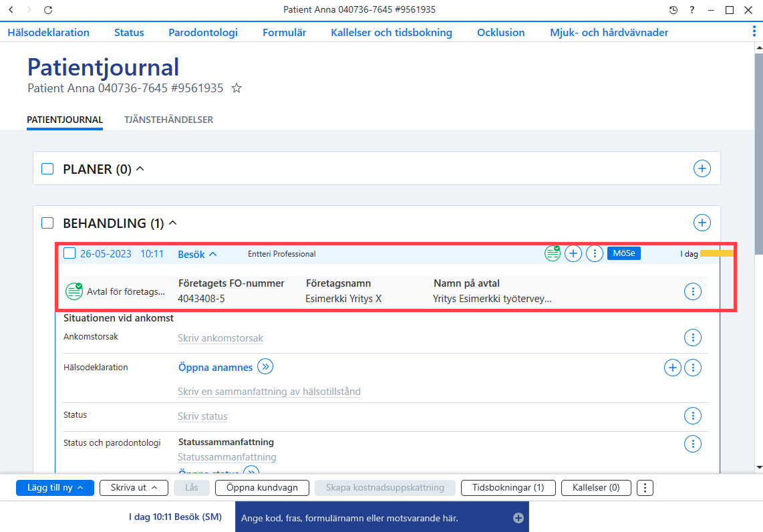This screenshot has height=532, width=763.
Task: Click plus icon in BEHANDLING section header
Action: pyautogui.click(x=702, y=223)
